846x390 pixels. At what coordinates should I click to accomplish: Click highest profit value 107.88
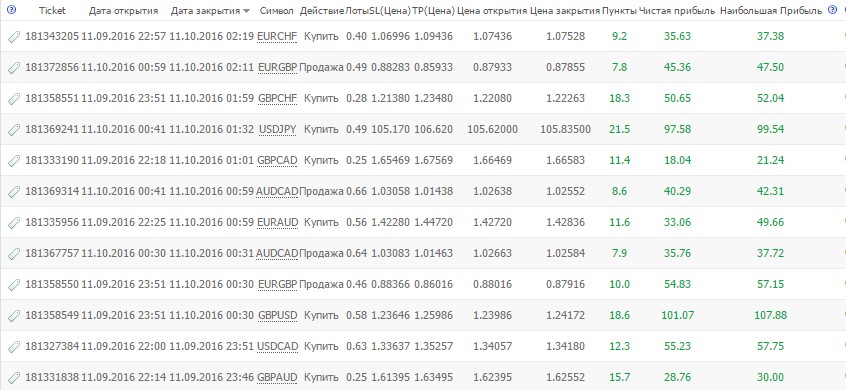pos(770,315)
